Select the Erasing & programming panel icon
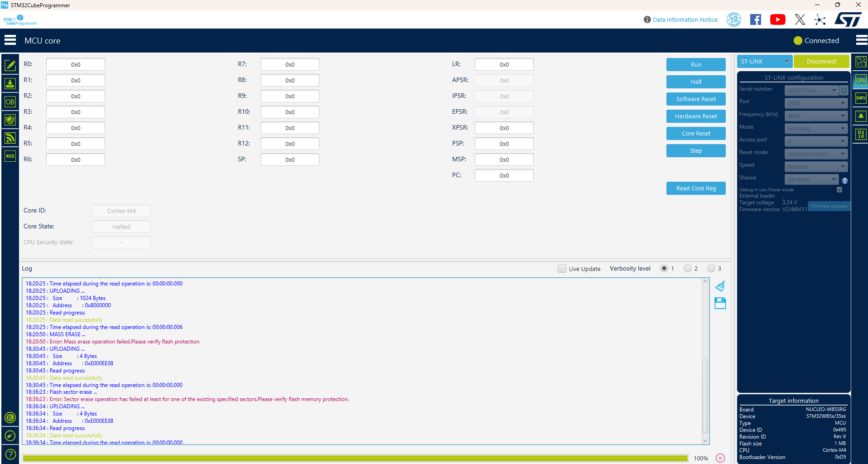The width and height of the screenshot is (868, 464). click(x=10, y=83)
